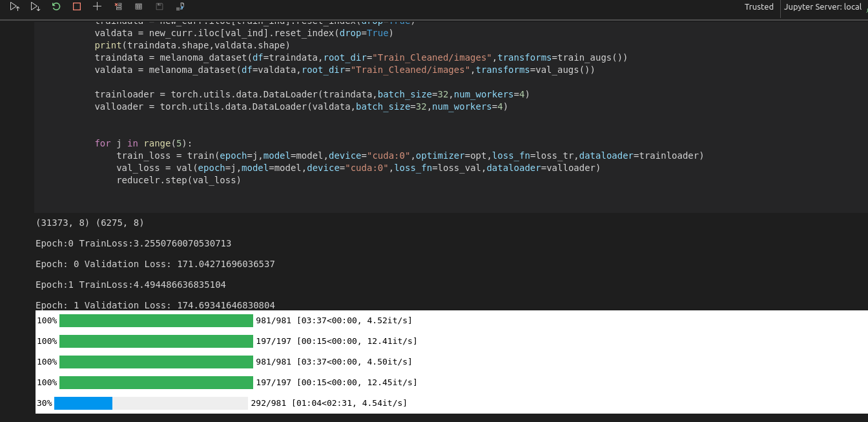Export notebook using the convert icon
The width and height of the screenshot is (868, 422).
(180, 6)
